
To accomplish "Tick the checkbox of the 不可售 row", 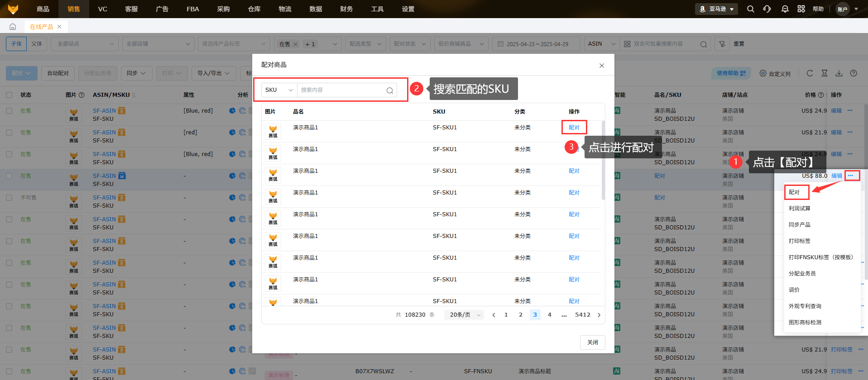I will click(9, 197).
